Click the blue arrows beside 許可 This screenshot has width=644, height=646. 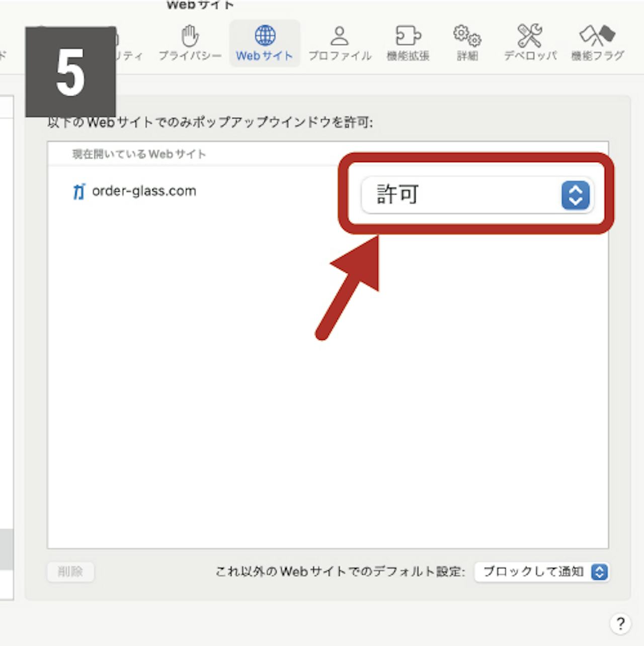click(575, 195)
